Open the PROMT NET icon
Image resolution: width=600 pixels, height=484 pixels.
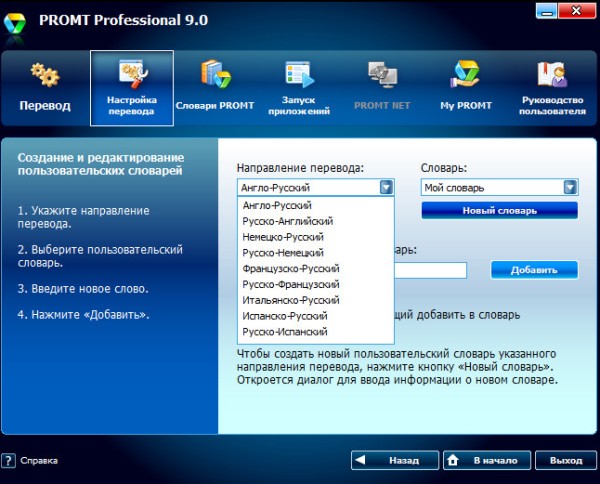[x=384, y=76]
